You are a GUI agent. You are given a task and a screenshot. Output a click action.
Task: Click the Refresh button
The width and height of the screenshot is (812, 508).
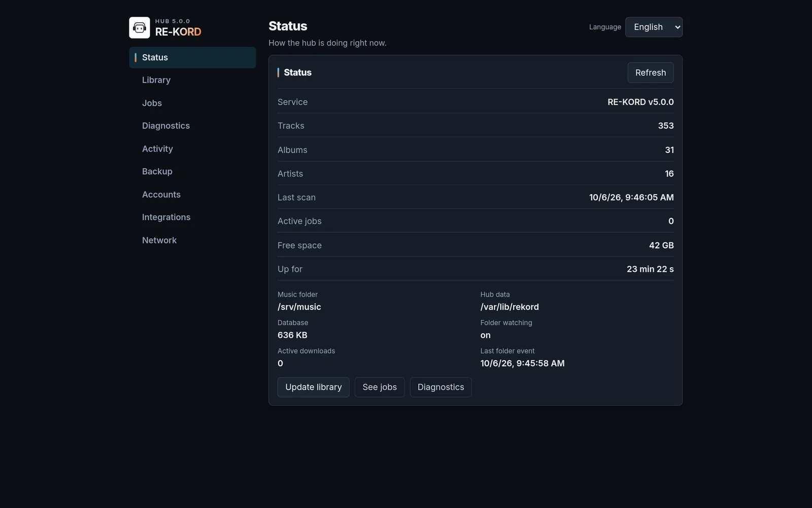tap(651, 73)
